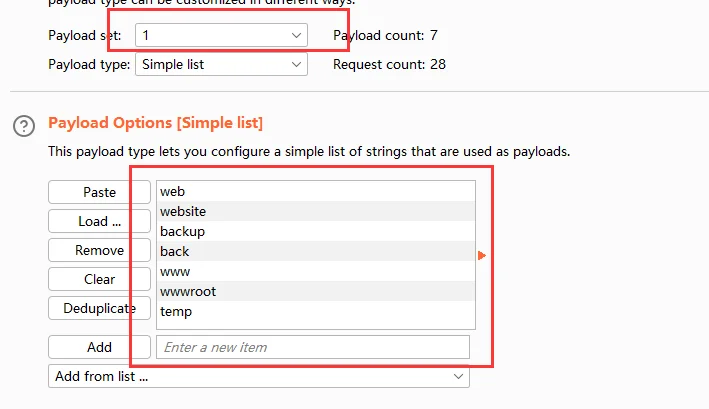Click the Load button
The height and width of the screenshot is (409, 709).
pos(99,221)
